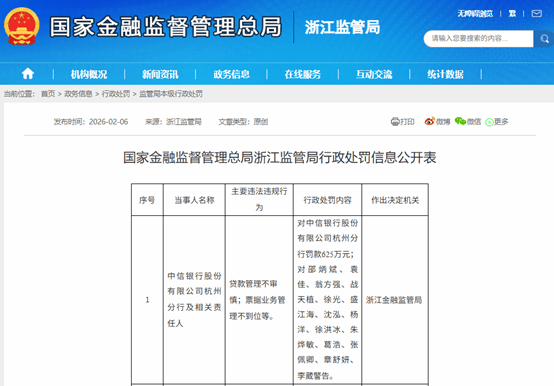
Task: Share via the WeChat icon
Action: [460, 121]
